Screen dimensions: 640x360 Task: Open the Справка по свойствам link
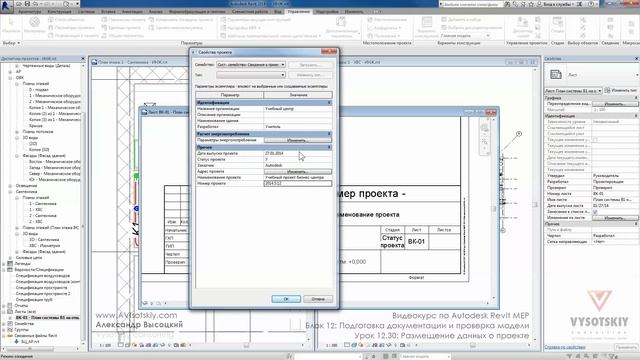coord(565,347)
